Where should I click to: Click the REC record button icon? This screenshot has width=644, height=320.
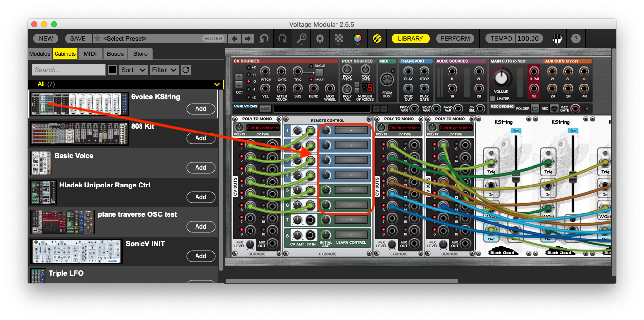(554, 108)
